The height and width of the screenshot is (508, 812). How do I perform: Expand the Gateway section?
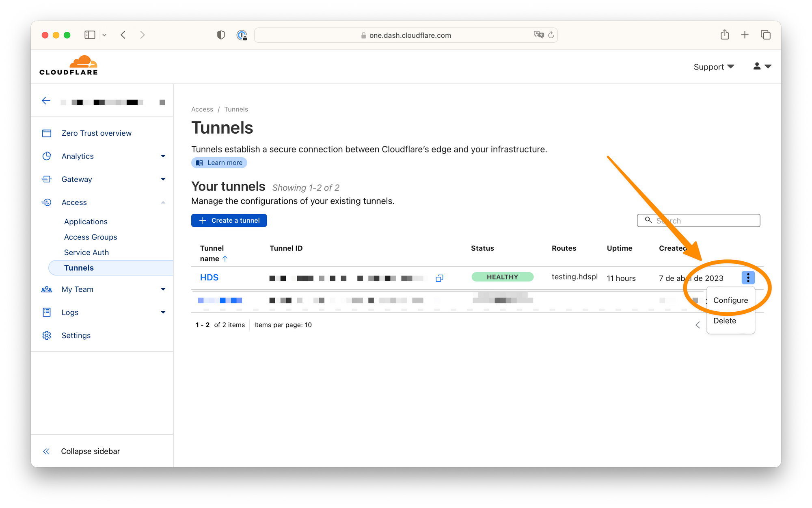coord(163,179)
